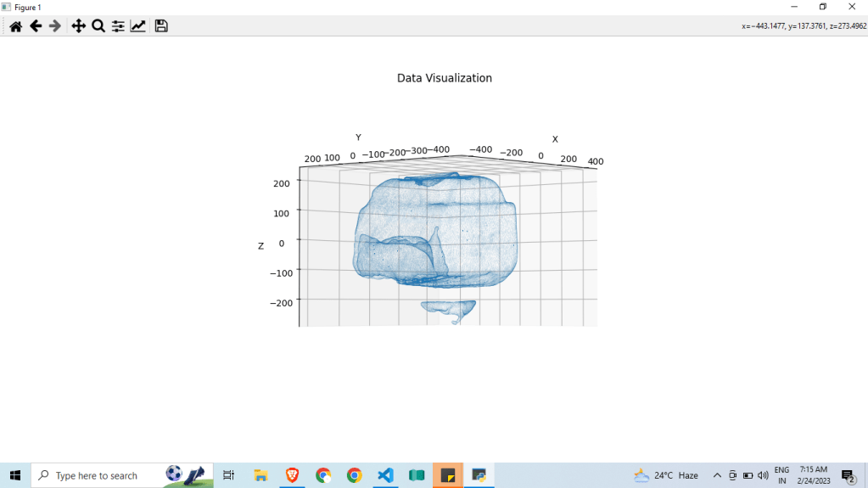
Task: Open the Windows Start menu
Action: [x=15, y=475]
